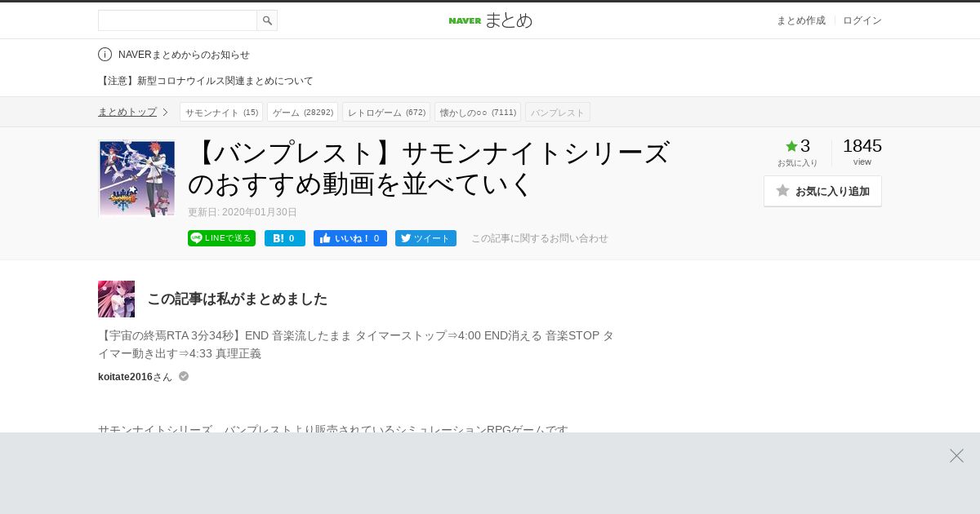
Task: Click the verified check badge icon
Action: click(x=184, y=376)
